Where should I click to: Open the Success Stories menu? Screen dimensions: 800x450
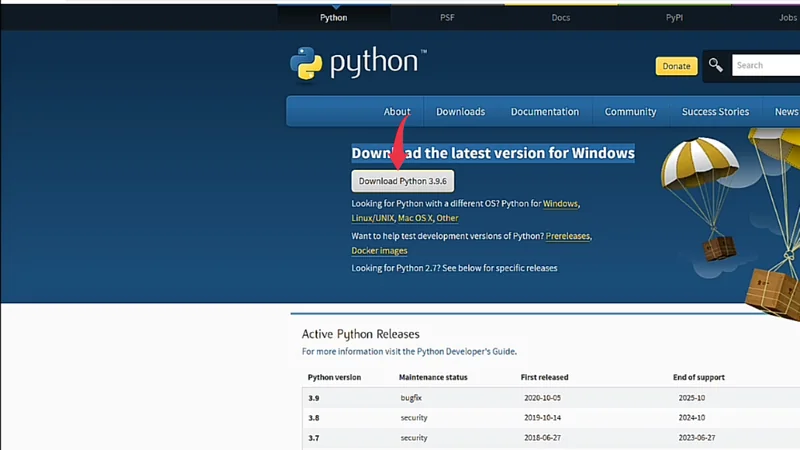pyautogui.click(x=715, y=112)
